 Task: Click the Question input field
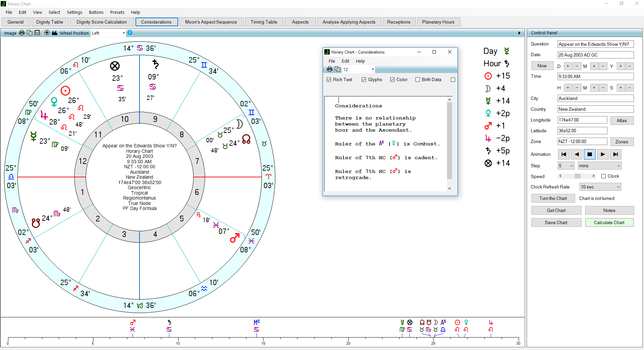(x=596, y=44)
